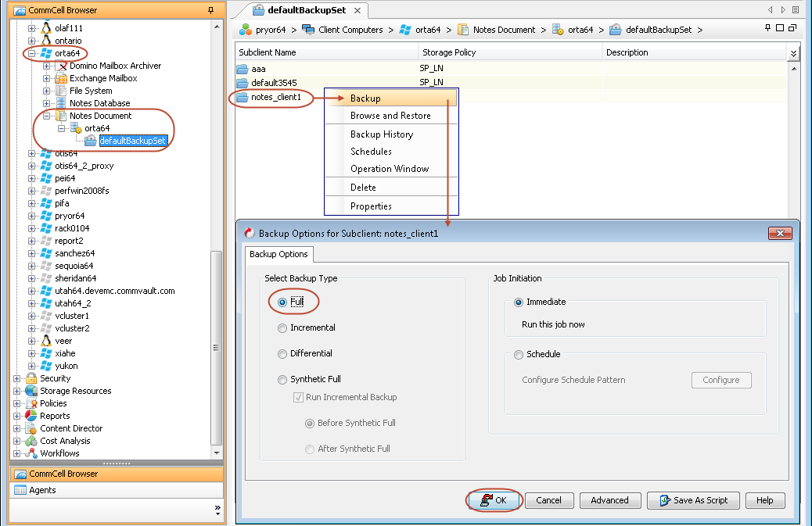This screenshot has height=526, width=812.
Task: Click the Reports pie chart icon
Action: [x=31, y=416]
